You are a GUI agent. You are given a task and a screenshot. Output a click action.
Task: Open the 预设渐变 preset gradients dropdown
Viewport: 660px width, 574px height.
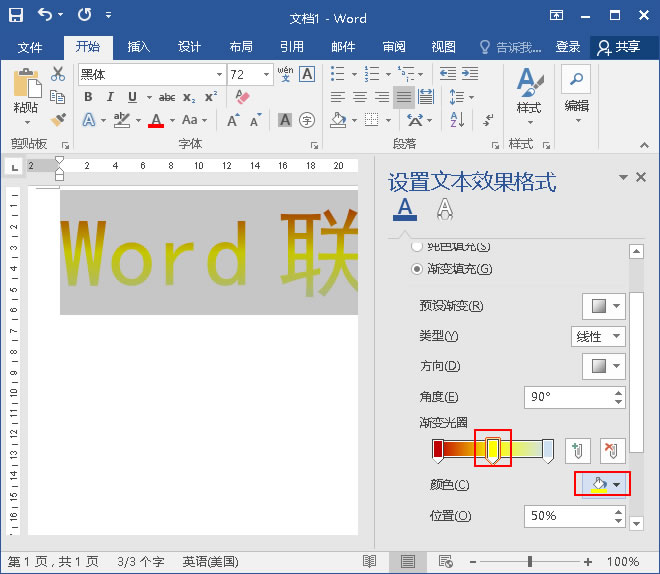604,306
